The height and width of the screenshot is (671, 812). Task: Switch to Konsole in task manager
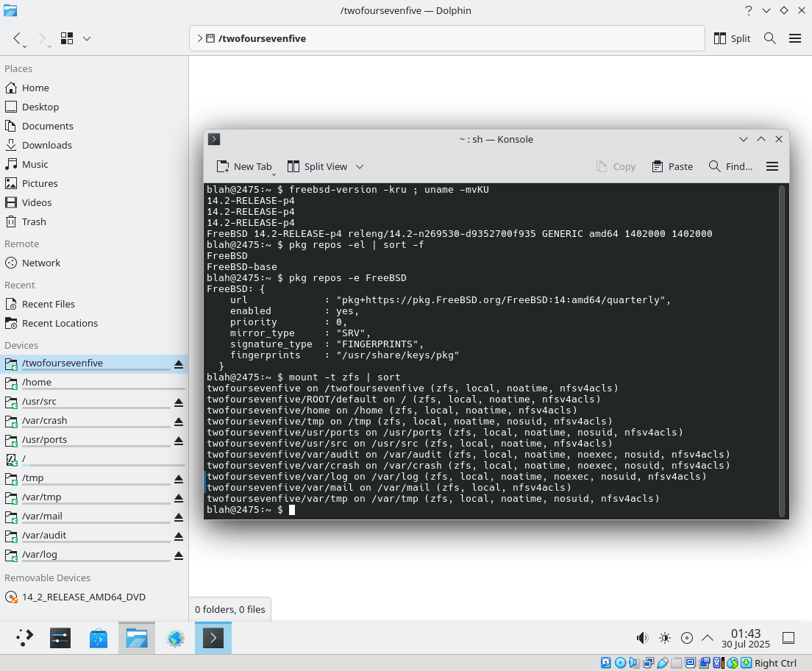tap(213, 638)
